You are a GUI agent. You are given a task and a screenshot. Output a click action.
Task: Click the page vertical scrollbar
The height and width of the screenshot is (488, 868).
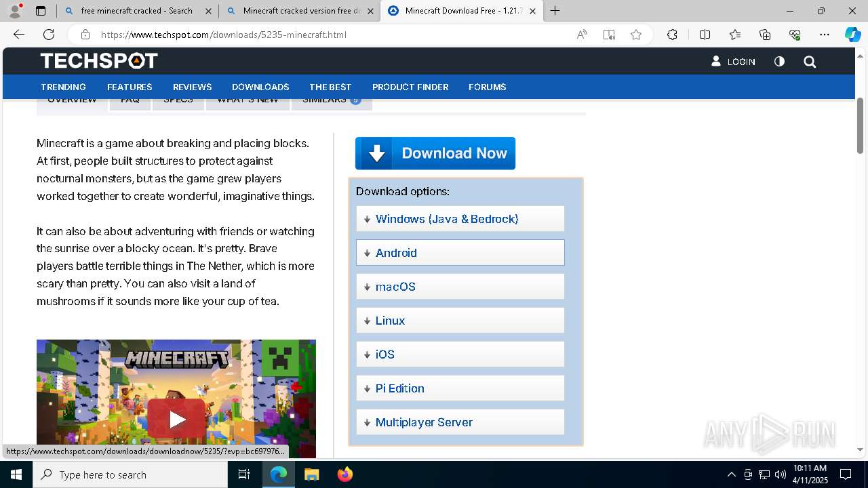(x=860, y=125)
